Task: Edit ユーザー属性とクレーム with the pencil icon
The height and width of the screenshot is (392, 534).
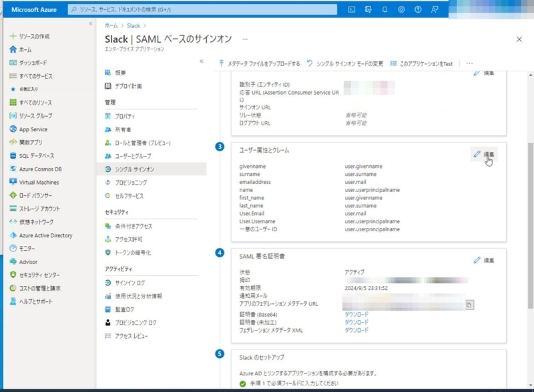Action: click(476, 153)
